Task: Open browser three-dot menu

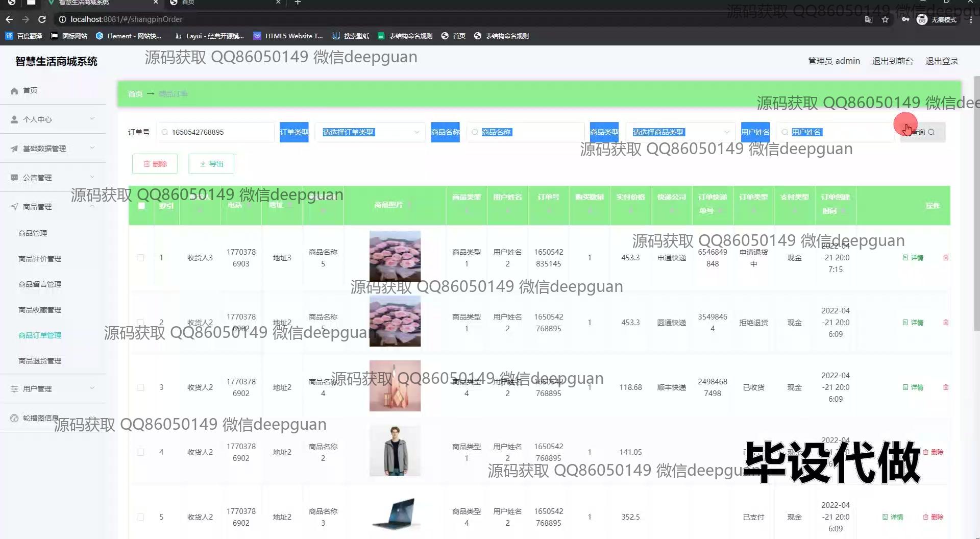Action: (971, 19)
